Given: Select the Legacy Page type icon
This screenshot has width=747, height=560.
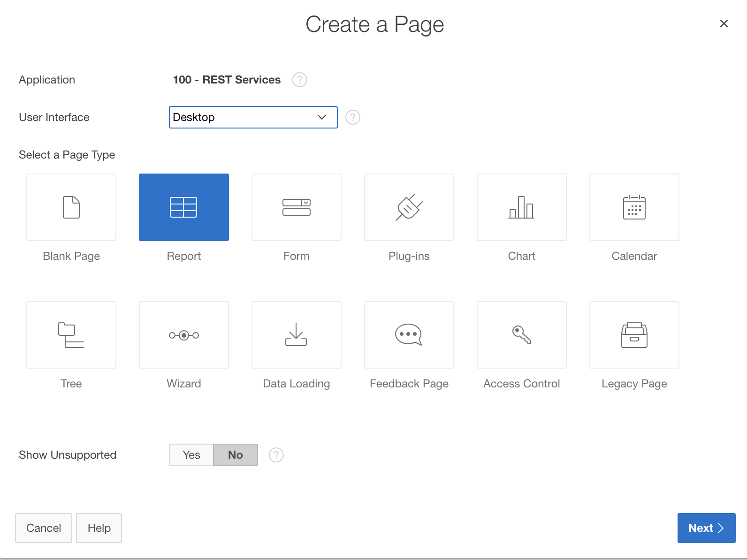Looking at the screenshot, I should pyautogui.click(x=634, y=335).
